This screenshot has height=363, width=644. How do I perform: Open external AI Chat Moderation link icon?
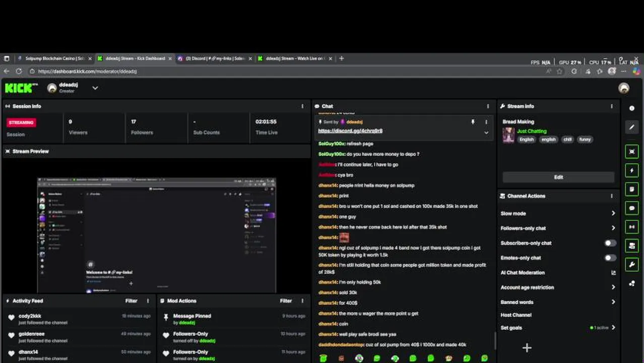[x=613, y=273]
